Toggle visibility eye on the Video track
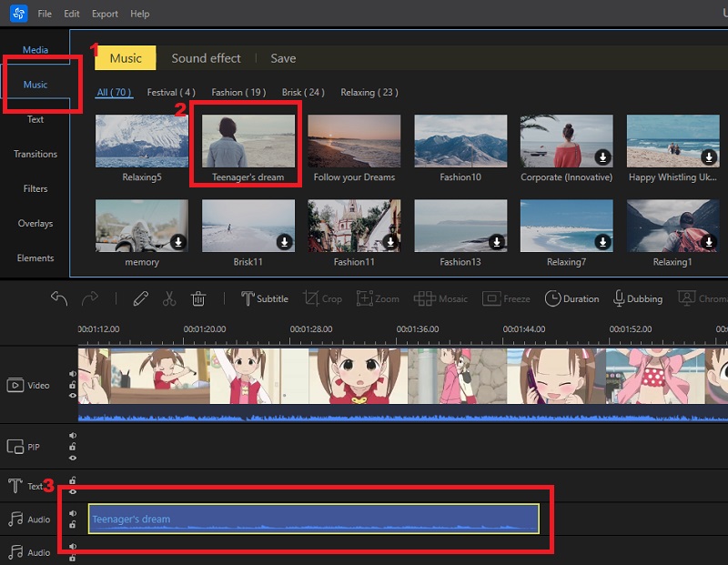728x565 pixels. [x=73, y=396]
